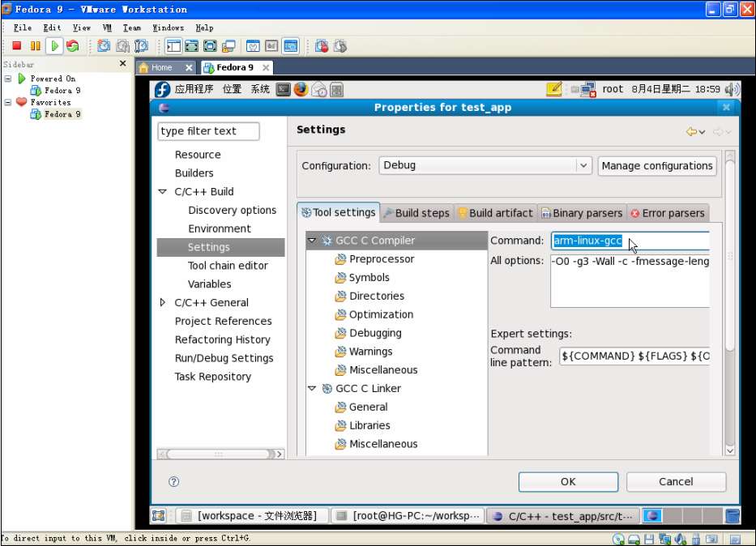Click the VMware power off stop icon
This screenshot has height=546, width=756.
tap(16, 46)
